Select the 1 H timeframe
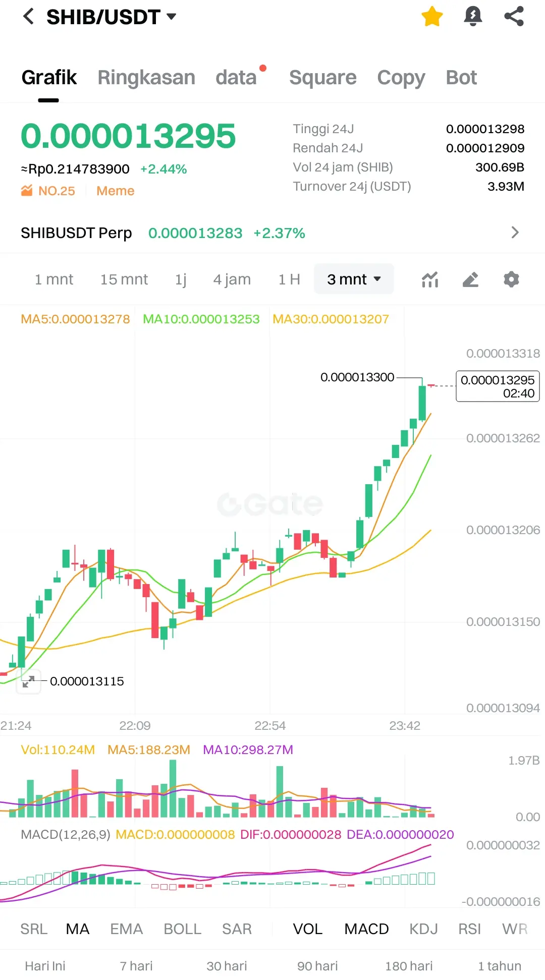The image size is (545, 980). [289, 279]
